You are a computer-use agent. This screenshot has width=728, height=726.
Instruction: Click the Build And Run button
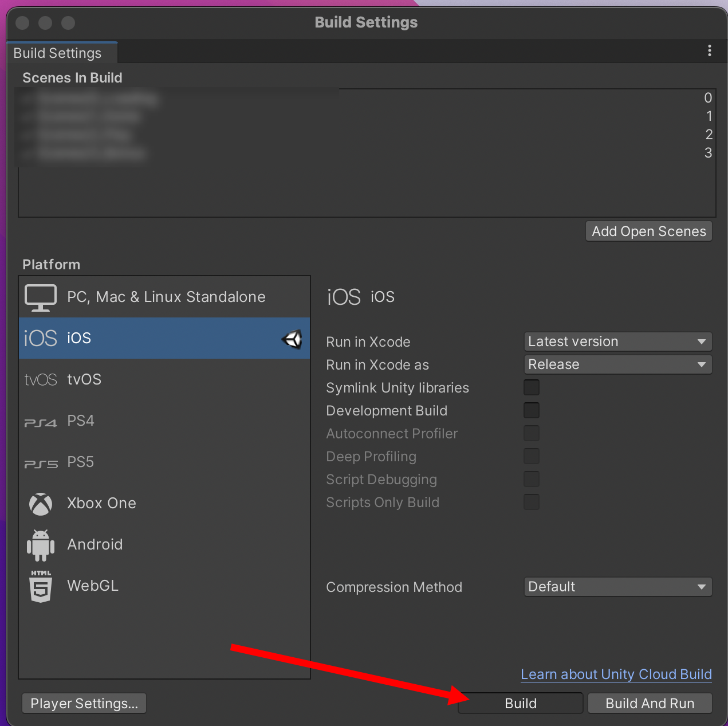(x=650, y=704)
